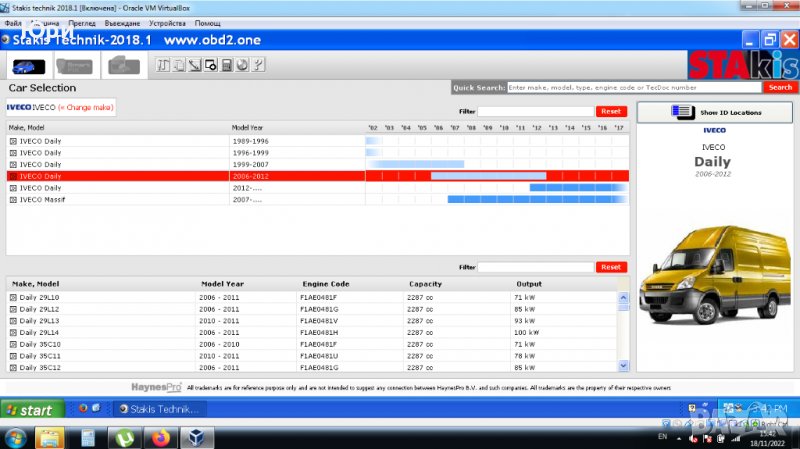
Task: Reset the filter above the engine code list
Action: 611,267
